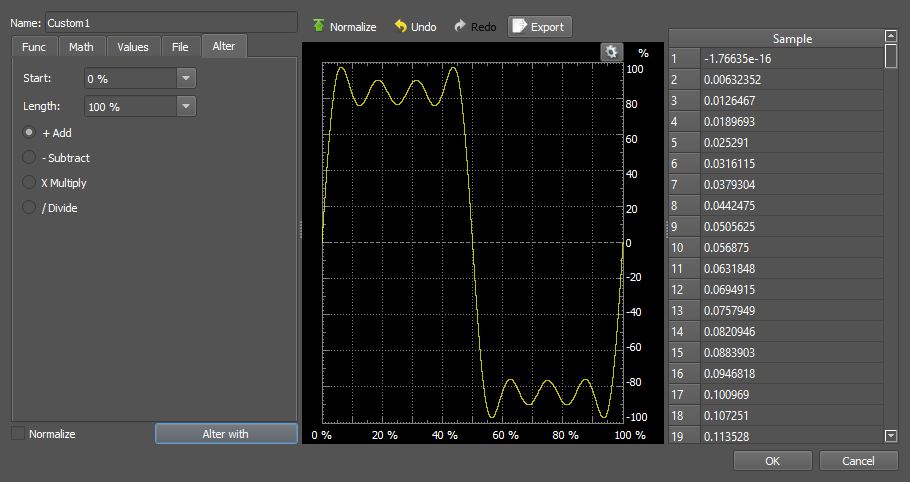
Task: Open graph settings gear icon
Action: [611, 52]
